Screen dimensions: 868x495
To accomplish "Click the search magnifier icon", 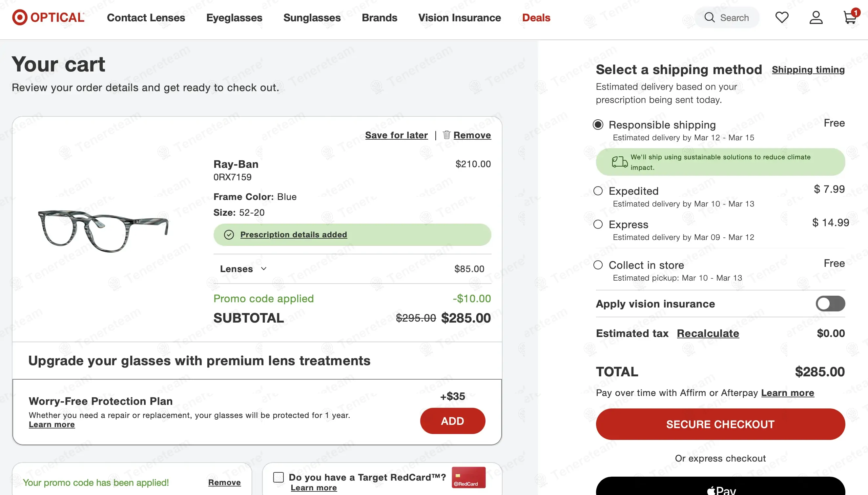I will (709, 17).
